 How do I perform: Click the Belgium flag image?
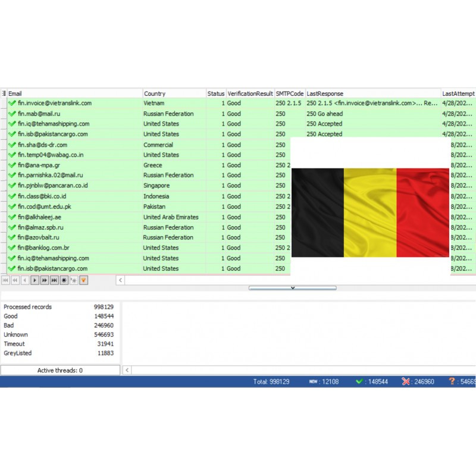pos(370,212)
